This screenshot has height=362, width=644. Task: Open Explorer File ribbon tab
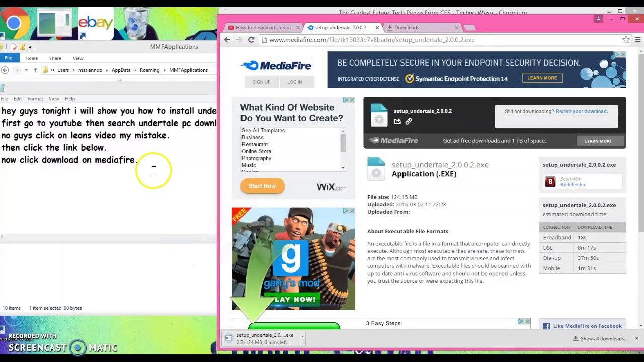point(8,58)
